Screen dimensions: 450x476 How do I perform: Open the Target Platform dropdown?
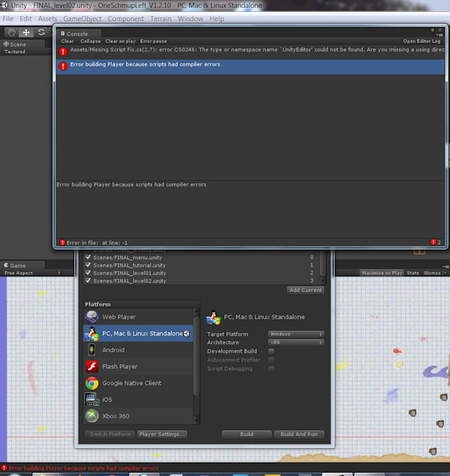296,334
